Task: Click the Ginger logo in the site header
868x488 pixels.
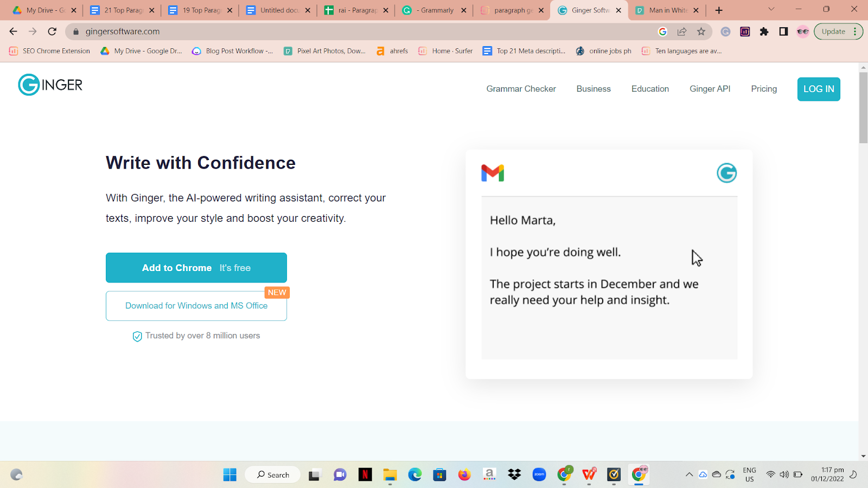Action: (50, 85)
